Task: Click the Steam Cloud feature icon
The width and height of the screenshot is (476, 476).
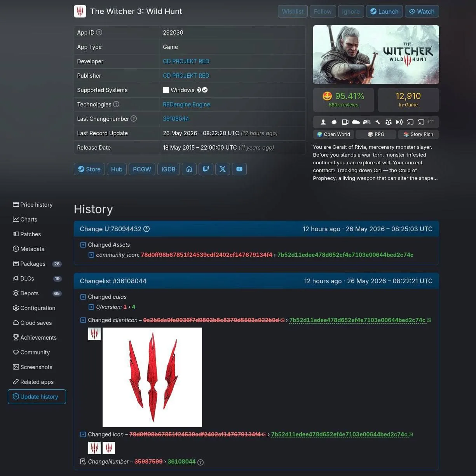Action: (x=356, y=122)
